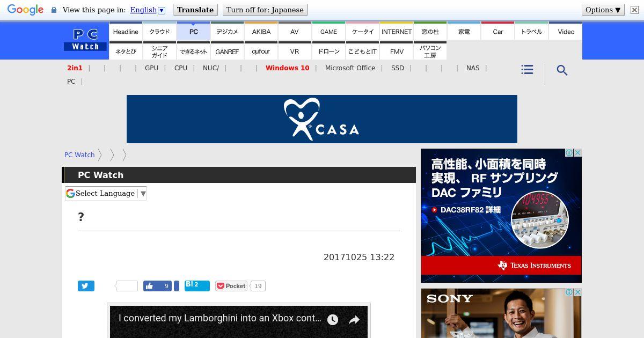
Task: Open the 家電 tab
Action: [x=464, y=32]
